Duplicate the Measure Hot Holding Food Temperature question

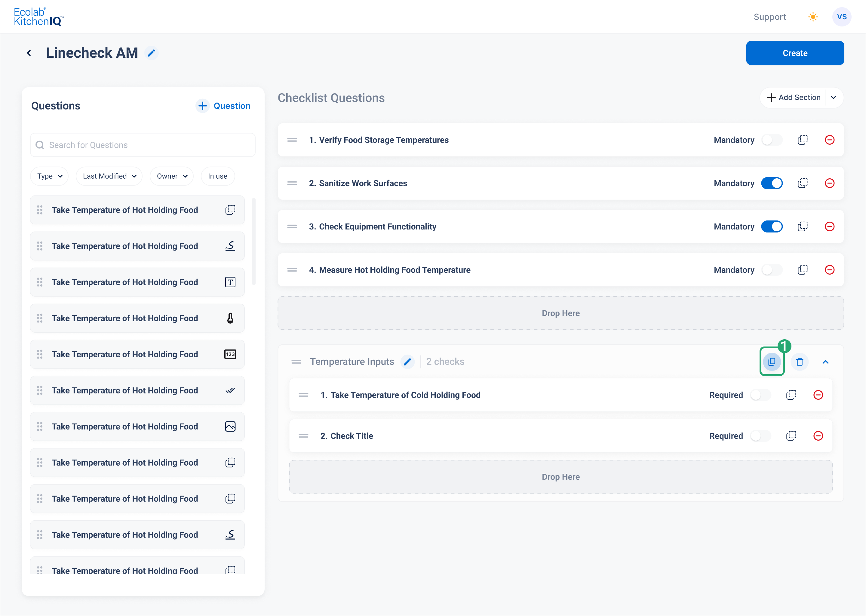(803, 270)
